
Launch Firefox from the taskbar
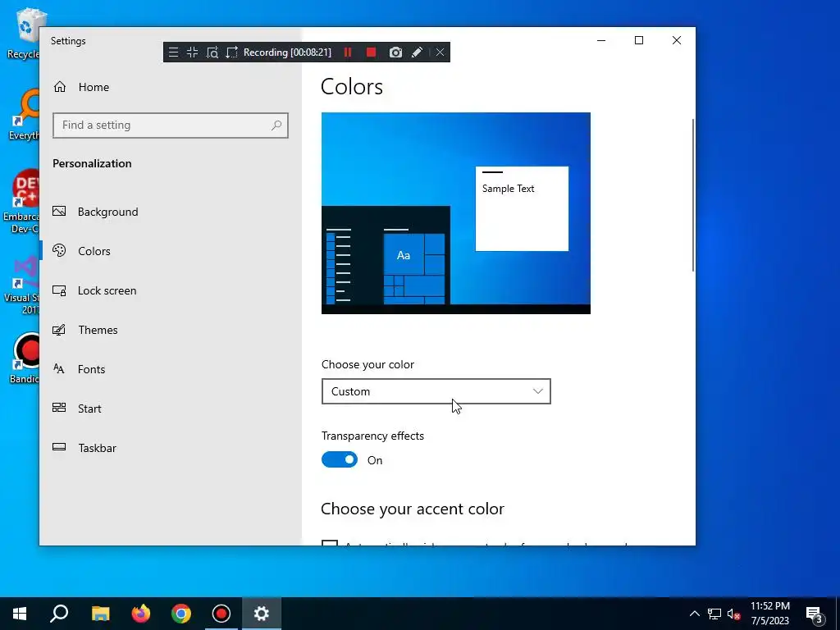pyautogui.click(x=141, y=614)
